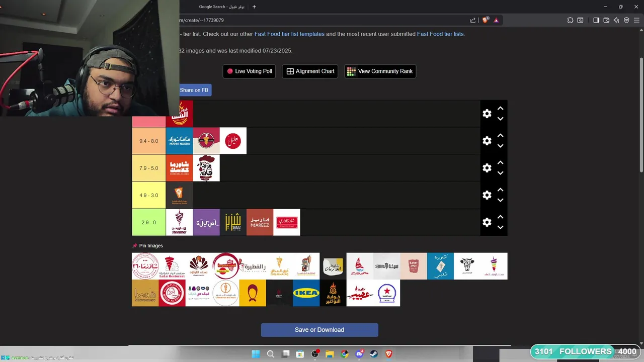Open Fast Food tier list templates link

coord(289,34)
